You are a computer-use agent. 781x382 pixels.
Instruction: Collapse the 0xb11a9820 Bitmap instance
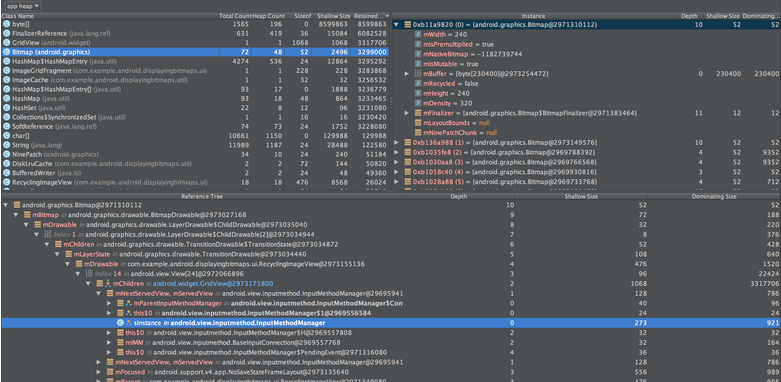pyautogui.click(x=396, y=24)
